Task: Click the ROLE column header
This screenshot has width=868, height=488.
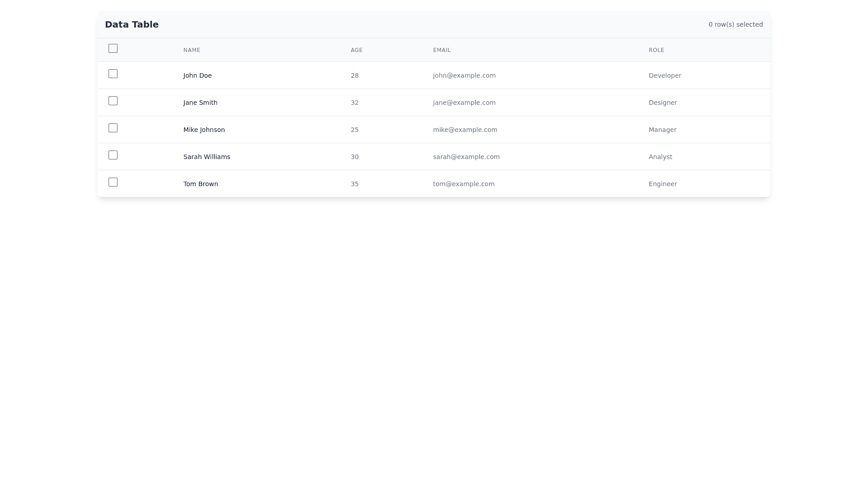Action: [656, 50]
